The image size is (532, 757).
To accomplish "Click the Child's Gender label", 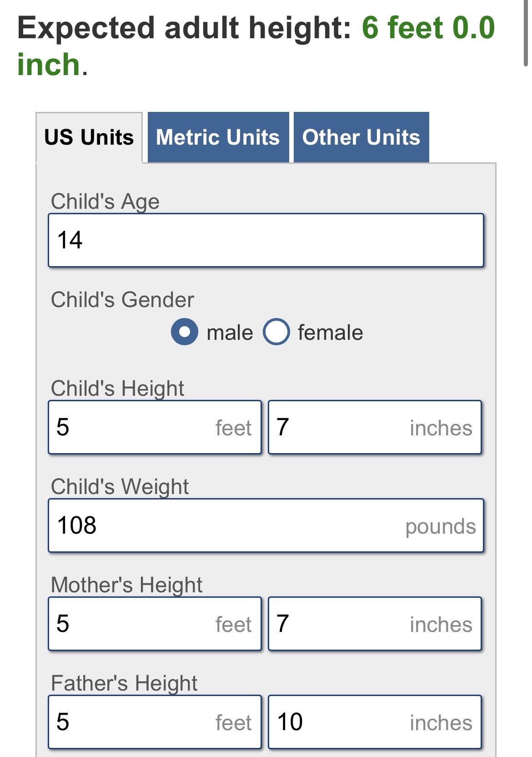I will click(x=122, y=300).
